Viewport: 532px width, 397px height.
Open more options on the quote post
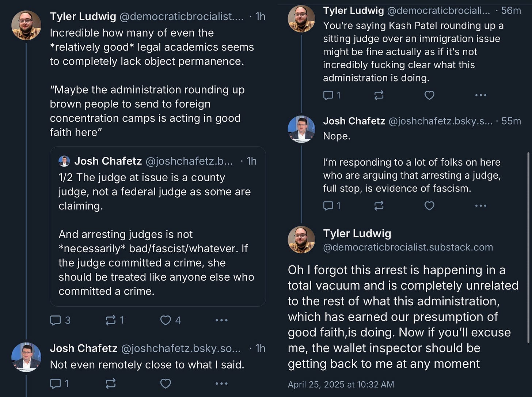221,320
